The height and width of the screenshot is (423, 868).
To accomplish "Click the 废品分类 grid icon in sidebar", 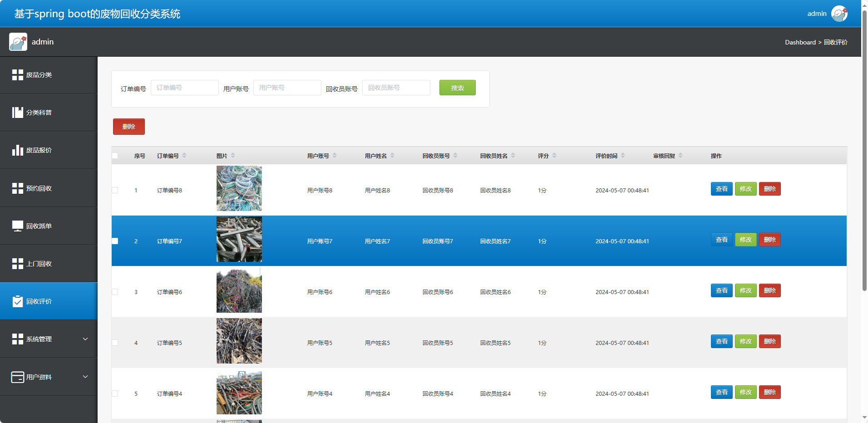I will (x=18, y=75).
